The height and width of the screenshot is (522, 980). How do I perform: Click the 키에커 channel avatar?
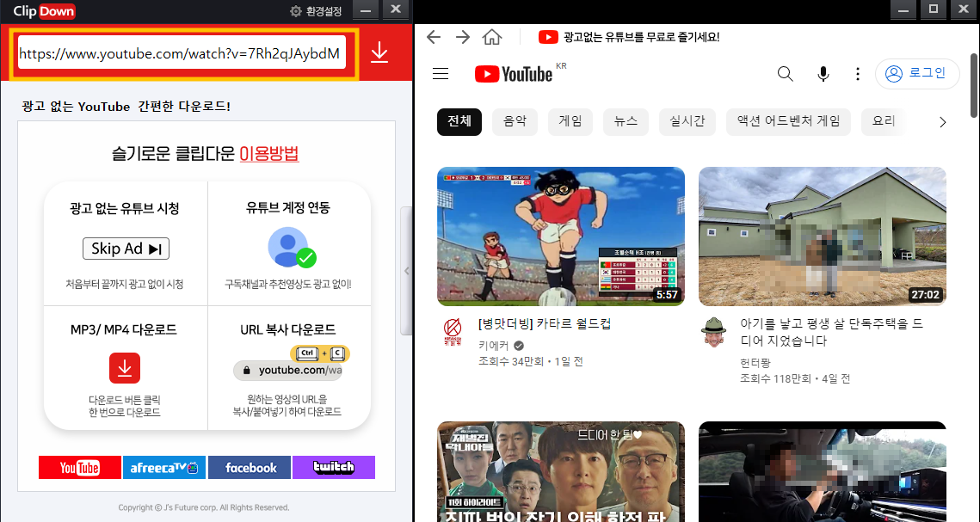[x=453, y=332]
